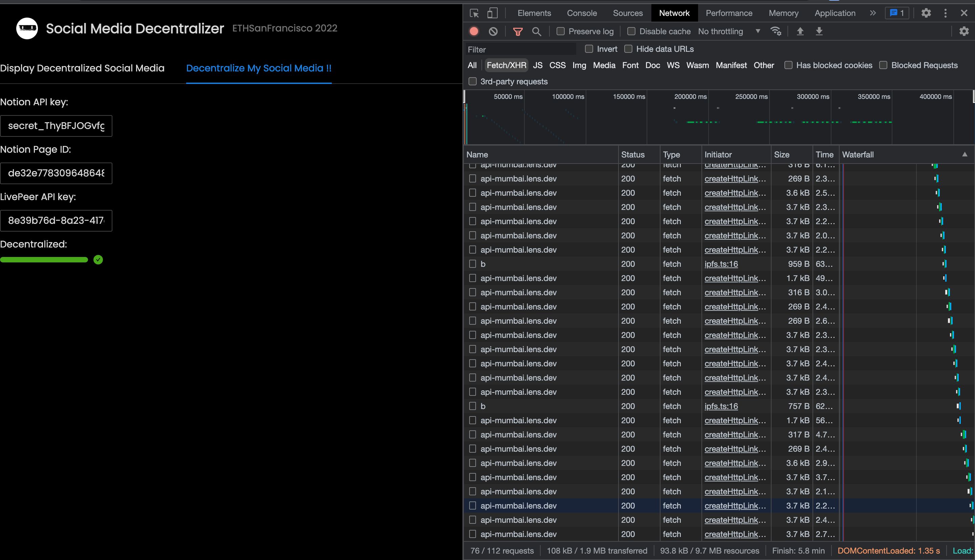Open DevTools three-dot customize menu
The width and height of the screenshot is (975, 560).
coord(946,13)
